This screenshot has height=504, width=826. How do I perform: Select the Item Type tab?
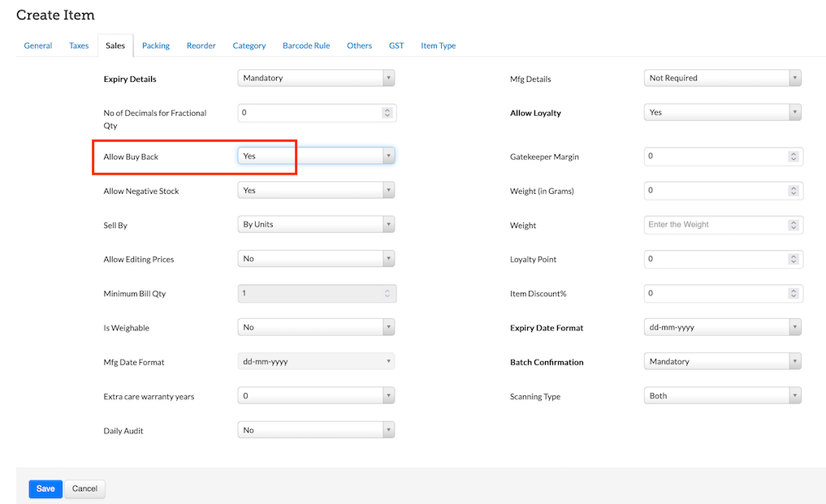tap(438, 46)
